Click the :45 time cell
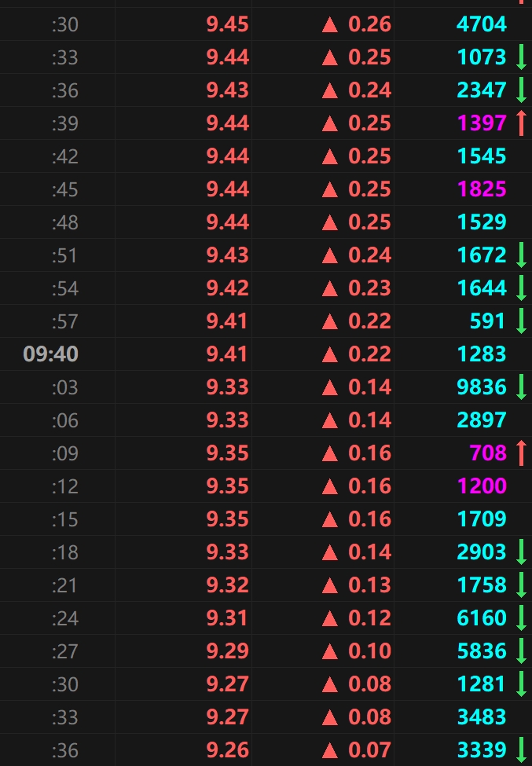Screen dimensions: 532x766 [65, 189]
